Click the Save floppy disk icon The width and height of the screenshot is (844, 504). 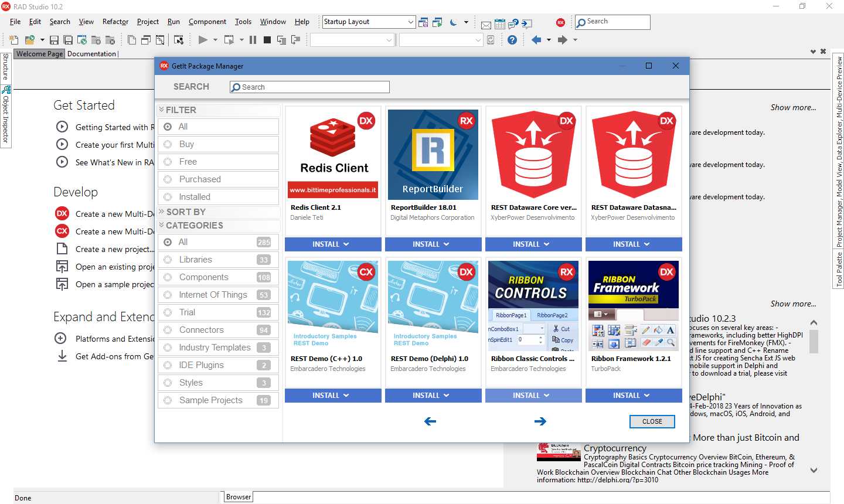click(54, 40)
